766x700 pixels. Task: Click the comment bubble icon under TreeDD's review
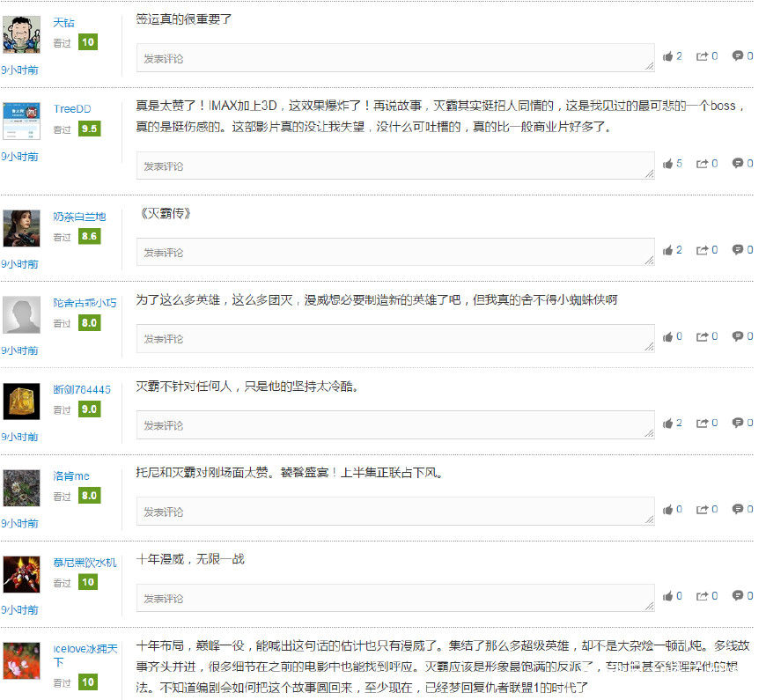click(x=740, y=163)
